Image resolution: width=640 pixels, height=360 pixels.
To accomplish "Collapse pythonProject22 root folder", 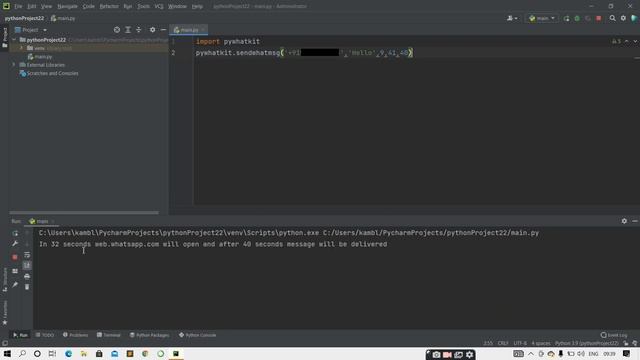I will 14,40.
